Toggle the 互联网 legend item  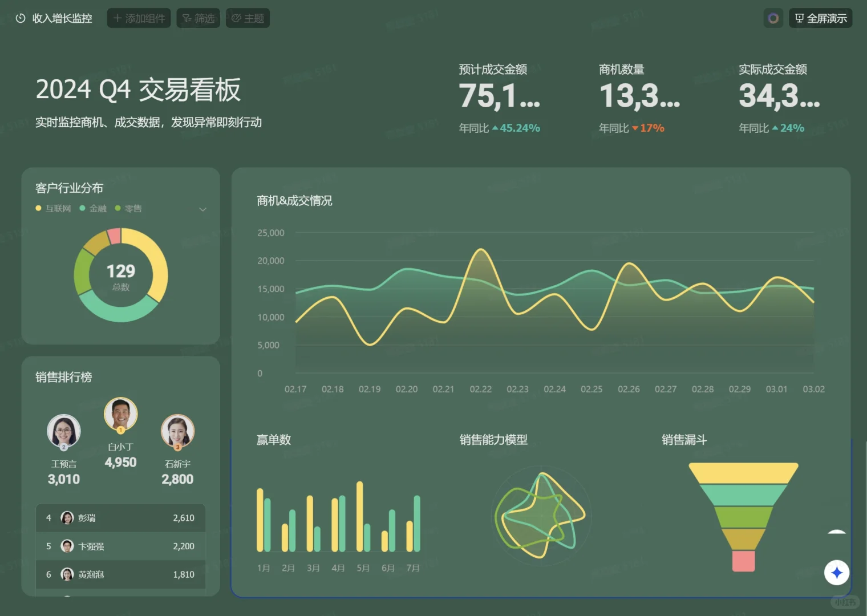(x=54, y=209)
